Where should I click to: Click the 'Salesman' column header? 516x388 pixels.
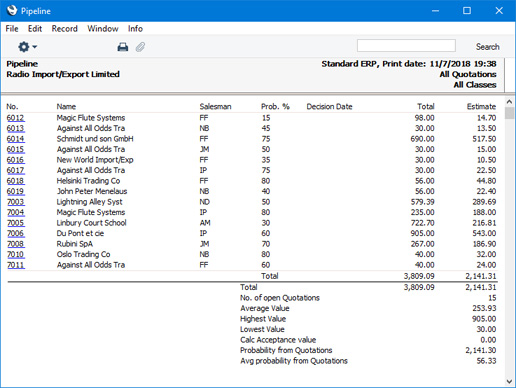coord(215,107)
